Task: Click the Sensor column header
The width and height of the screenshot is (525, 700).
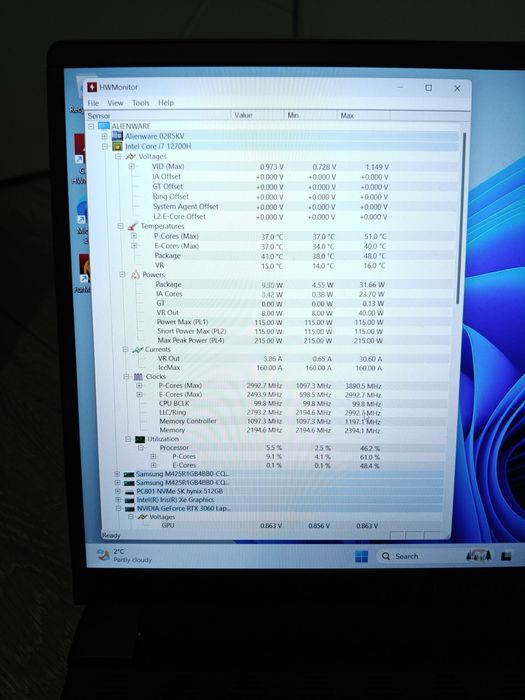Action: (x=158, y=116)
